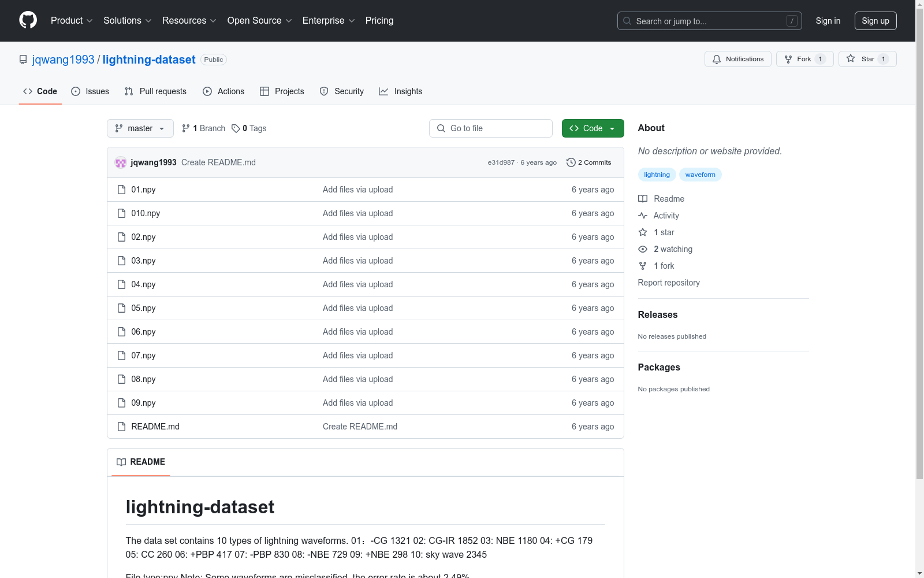924x578 pixels.
Task: Click the file icon beside 010.npy
Action: (121, 213)
